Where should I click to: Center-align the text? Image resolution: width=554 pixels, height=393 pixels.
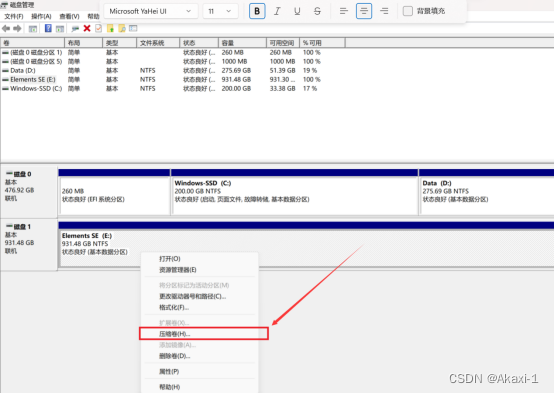(364, 11)
